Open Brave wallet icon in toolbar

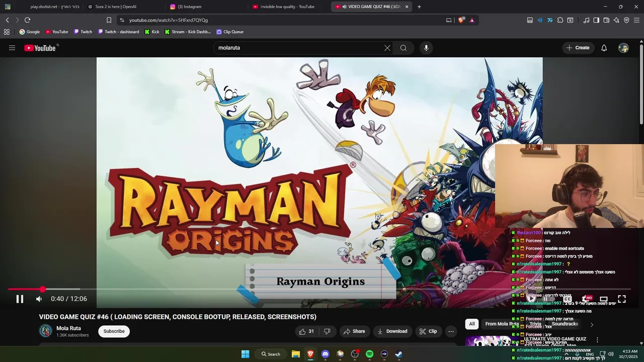coord(606,20)
